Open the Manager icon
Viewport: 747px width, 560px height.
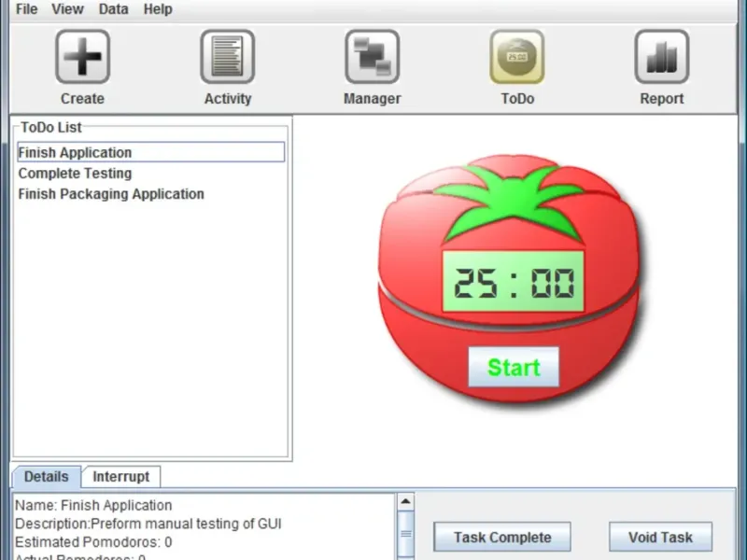coord(373,57)
